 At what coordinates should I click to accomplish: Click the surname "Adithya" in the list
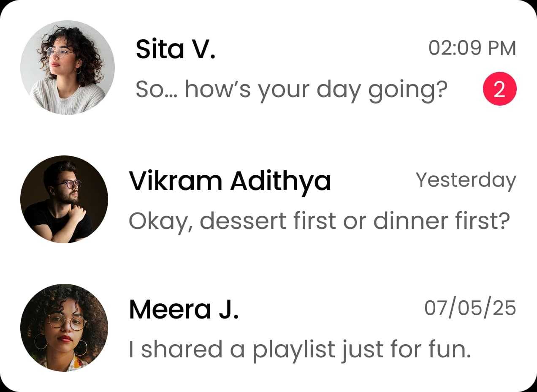point(280,181)
